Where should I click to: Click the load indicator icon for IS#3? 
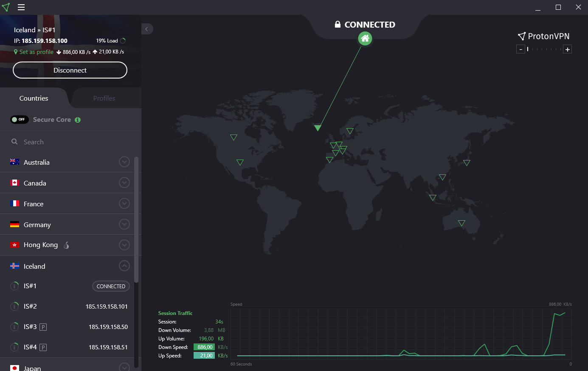tap(14, 327)
